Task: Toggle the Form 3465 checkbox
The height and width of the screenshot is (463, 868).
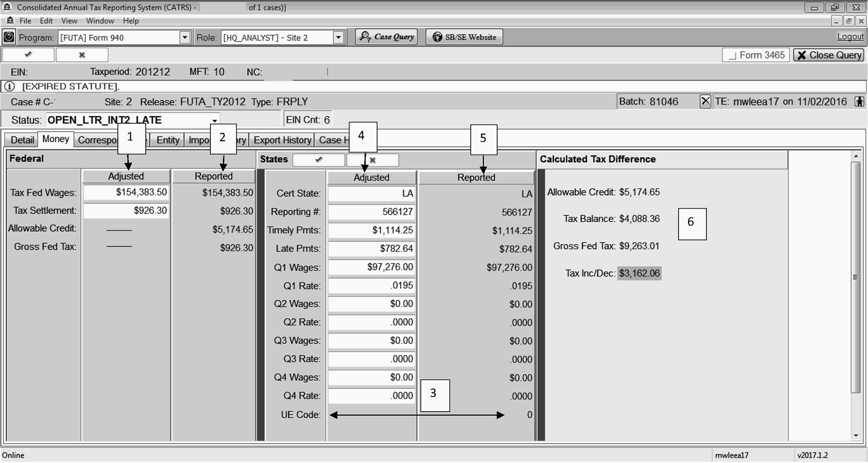Action: tap(733, 56)
